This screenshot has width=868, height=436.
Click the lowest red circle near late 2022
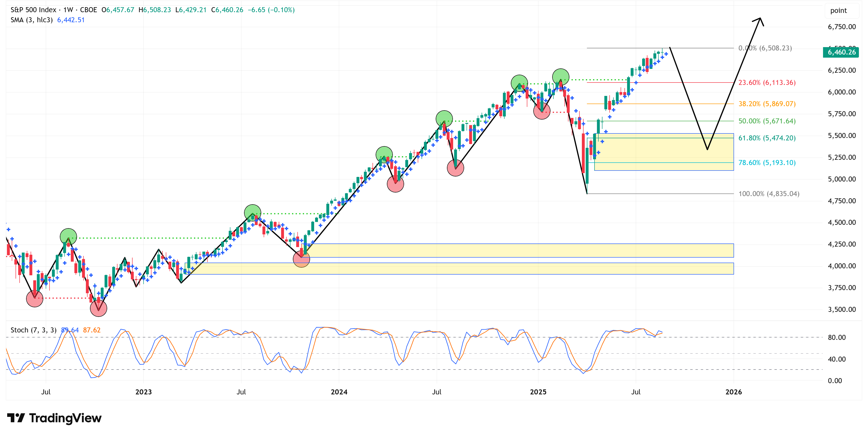tap(98, 308)
